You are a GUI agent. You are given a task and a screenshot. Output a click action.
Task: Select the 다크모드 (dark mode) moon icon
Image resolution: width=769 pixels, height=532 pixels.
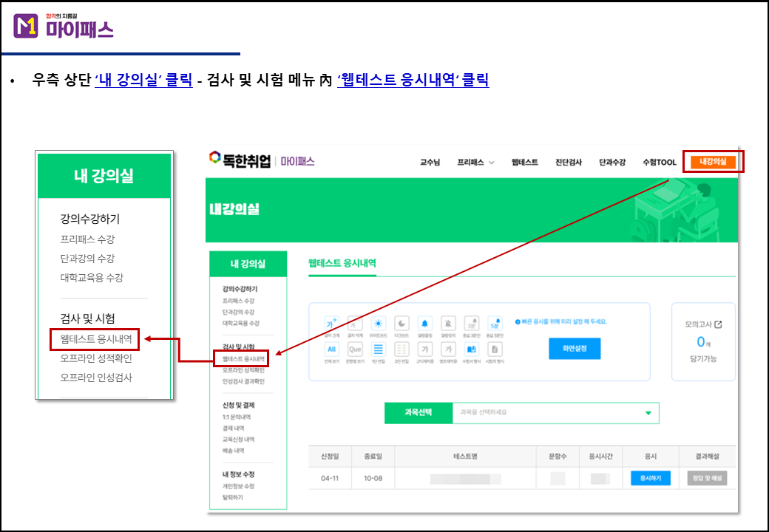pos(401,323)
